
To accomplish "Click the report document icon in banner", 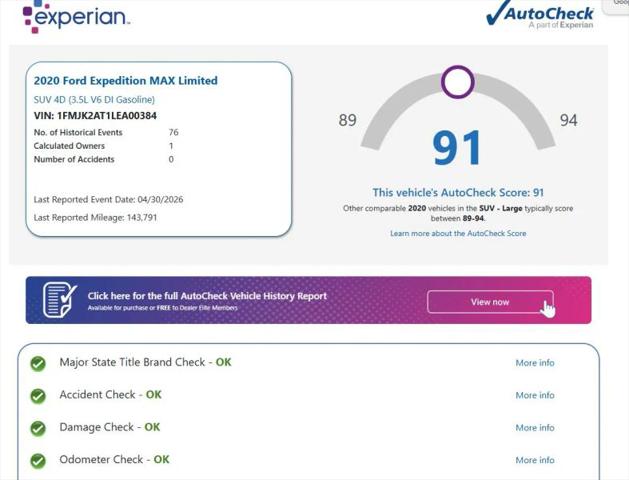I will click(60, 300).
